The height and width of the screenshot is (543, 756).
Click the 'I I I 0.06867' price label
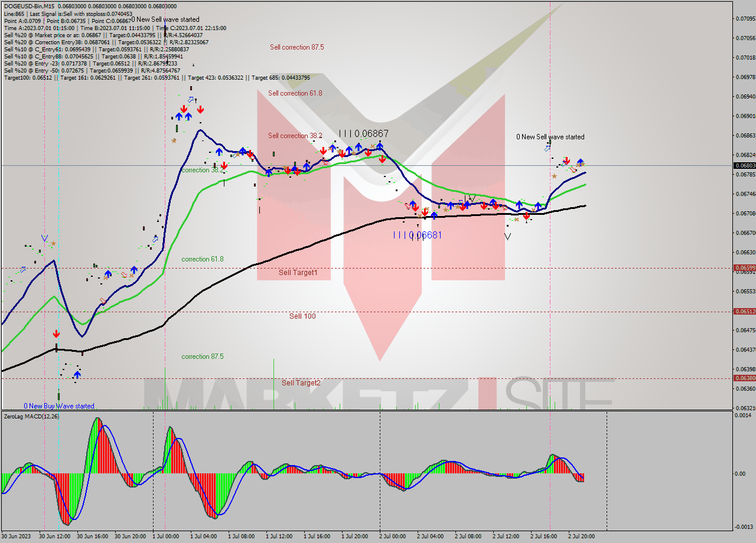coord(364,134)
